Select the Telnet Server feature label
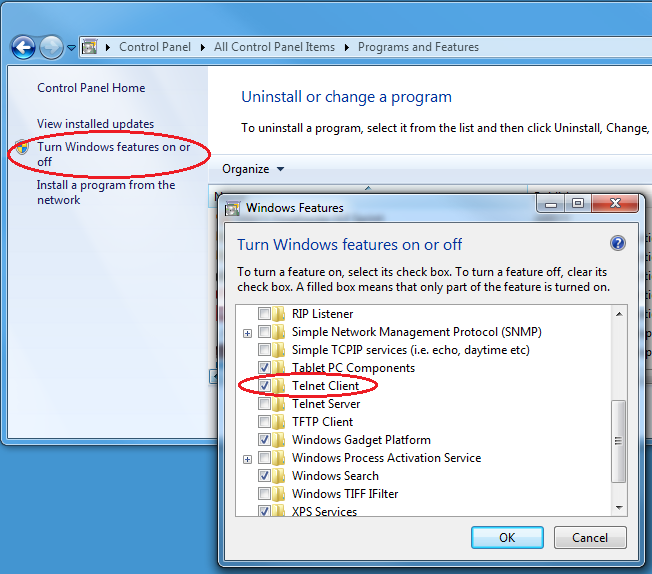Image resolution: width=652 pixels, height=574 pixels. pos(326,403)
